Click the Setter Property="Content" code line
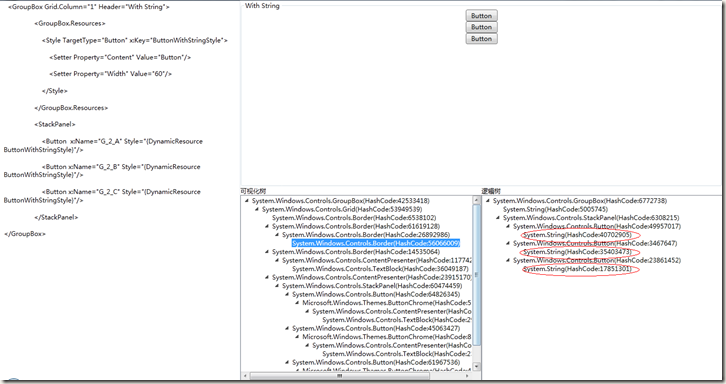Image resolution: width=726 pixels, height=384 pixels. click(120, 57)
